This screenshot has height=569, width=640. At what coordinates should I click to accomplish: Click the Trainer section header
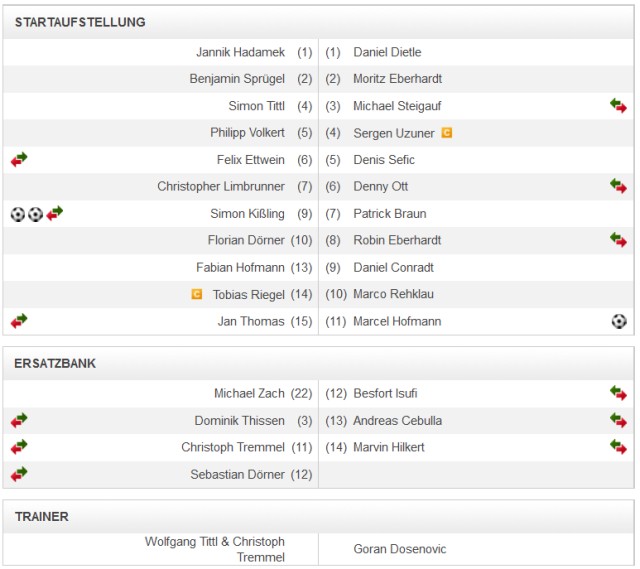pyautogui.click(x=42, y=517)
